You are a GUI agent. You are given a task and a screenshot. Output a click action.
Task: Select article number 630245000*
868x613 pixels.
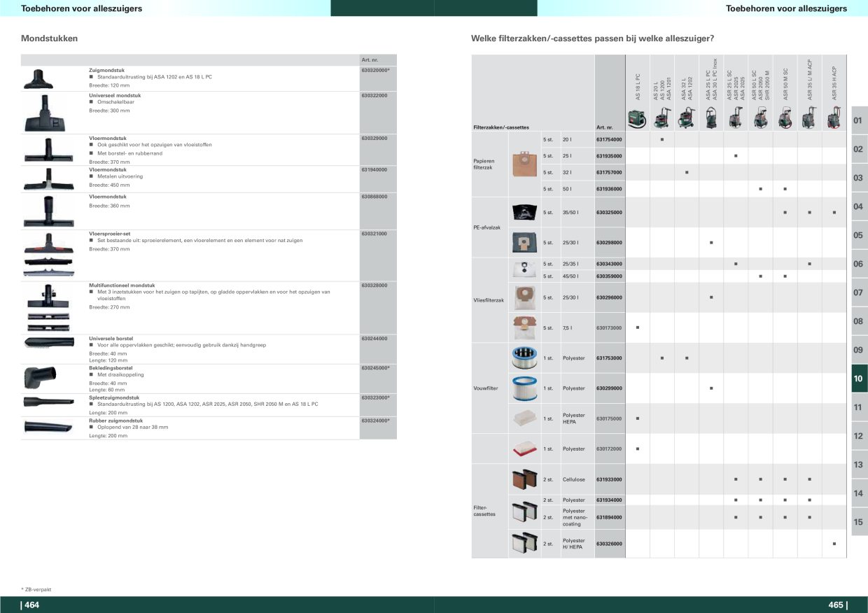[x=376, y=367]
